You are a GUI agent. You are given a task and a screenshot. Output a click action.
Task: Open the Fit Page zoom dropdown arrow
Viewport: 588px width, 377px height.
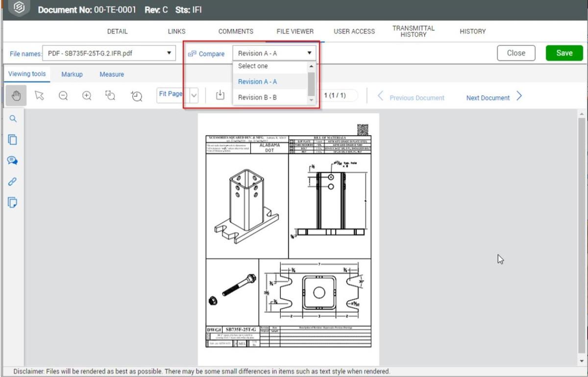point(193,94)
